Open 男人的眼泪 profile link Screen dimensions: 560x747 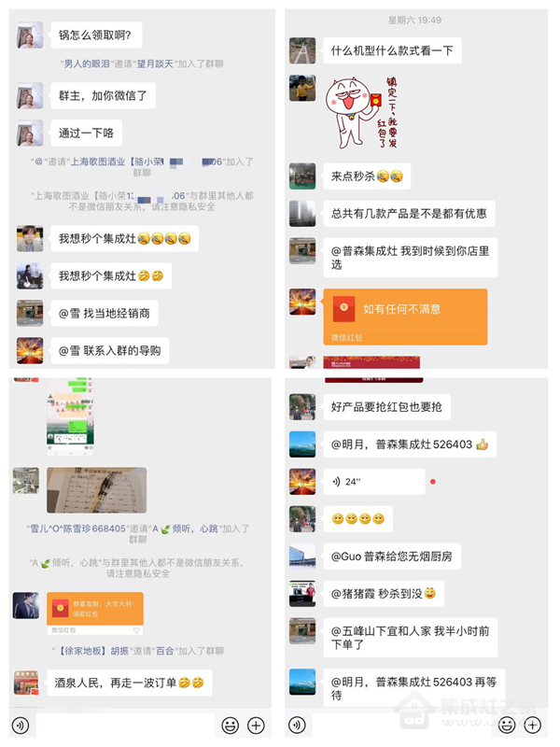point(86,63)
